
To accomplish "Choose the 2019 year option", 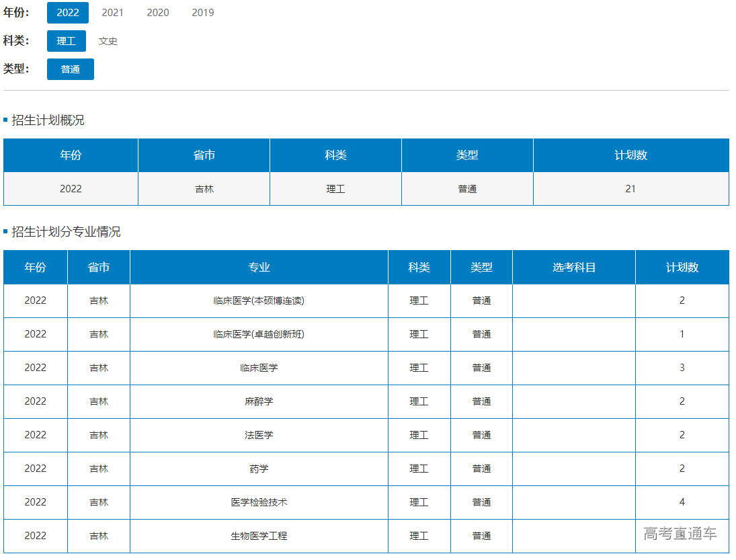I will point(203,13).
